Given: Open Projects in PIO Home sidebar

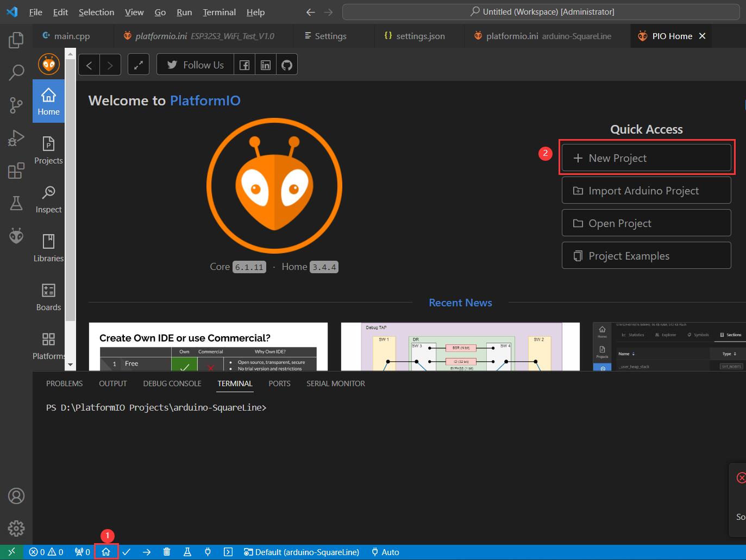Looking at the screenshot, I should (48, 150).
